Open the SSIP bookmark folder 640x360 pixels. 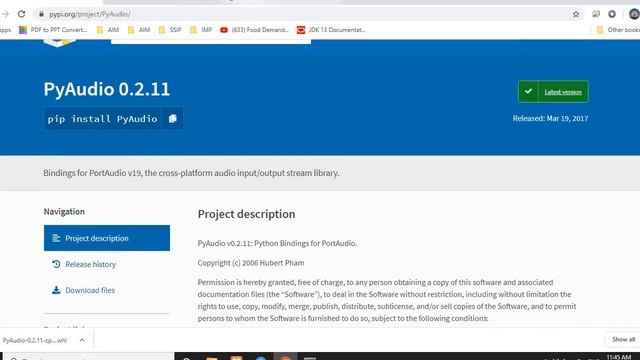pos(170,30)
